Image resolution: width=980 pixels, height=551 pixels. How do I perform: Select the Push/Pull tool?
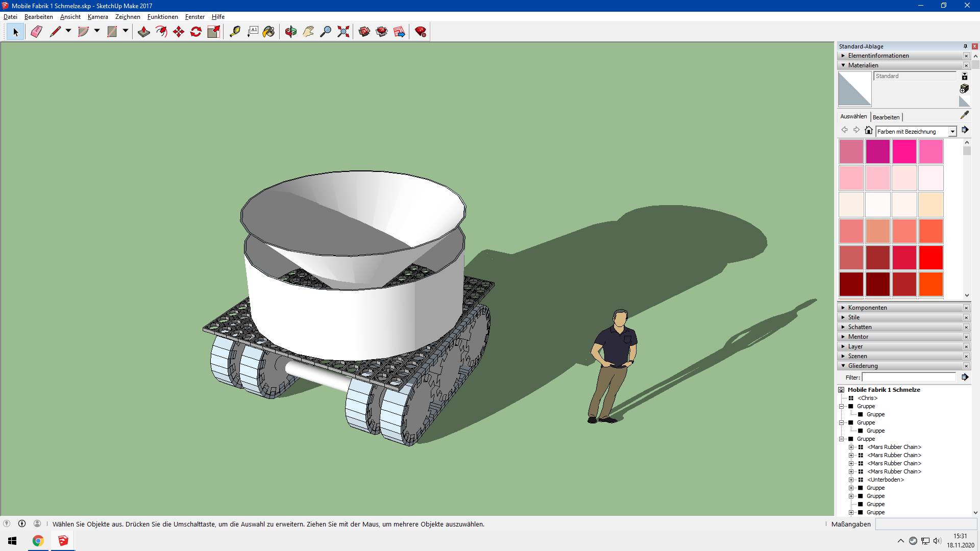(144, 32)
